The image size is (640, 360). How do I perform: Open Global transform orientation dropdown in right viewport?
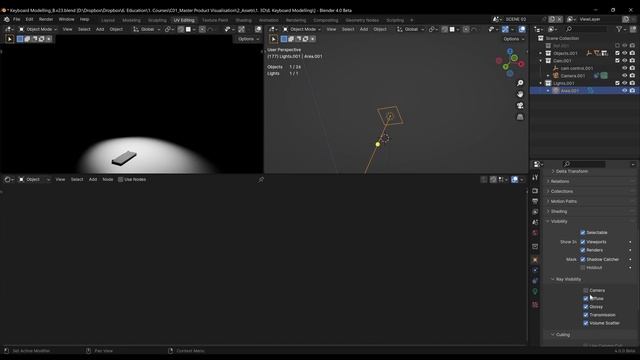coord(410,29)
